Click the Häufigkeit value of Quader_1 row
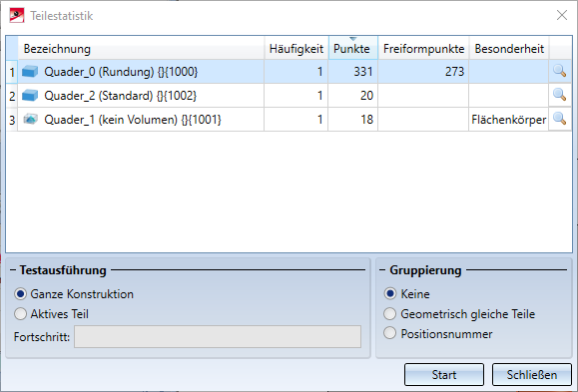The height and width of the screenshot is (392, 578). tap(320, 120)
